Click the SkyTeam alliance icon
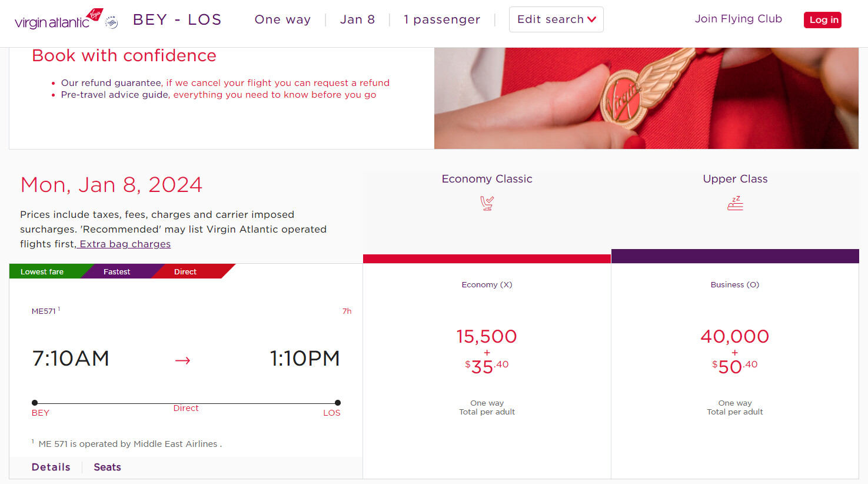This screenshot has height=484, width=868. tap(111, 23)
